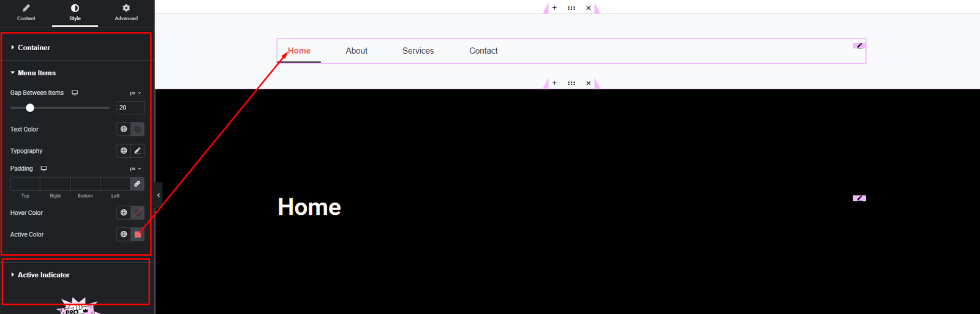Click the Text Color global globe icon
Image resolution: width=980 pixels, height=314 pixels.
[124, 129]
